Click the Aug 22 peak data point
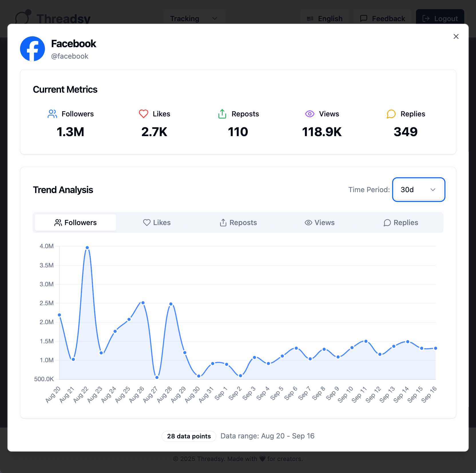Image resolution: width=476 pixels, height=473 pixels. [87, 247]
